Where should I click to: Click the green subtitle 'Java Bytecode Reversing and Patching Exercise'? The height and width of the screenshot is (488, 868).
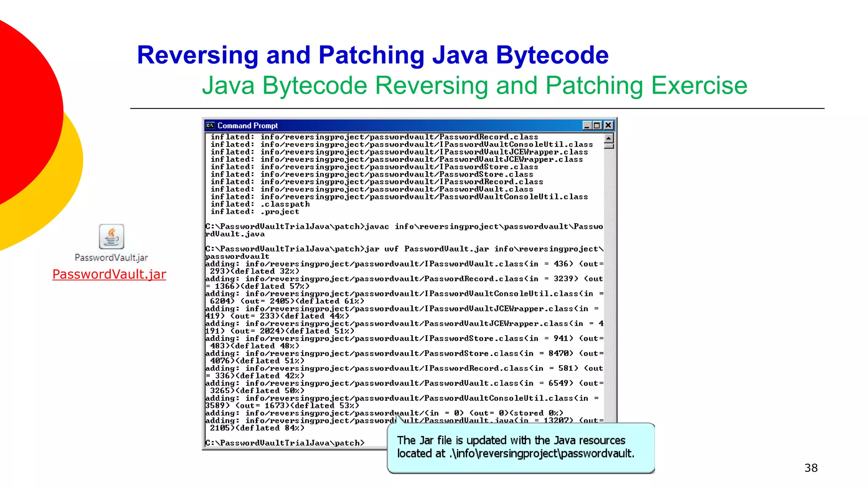475,86
